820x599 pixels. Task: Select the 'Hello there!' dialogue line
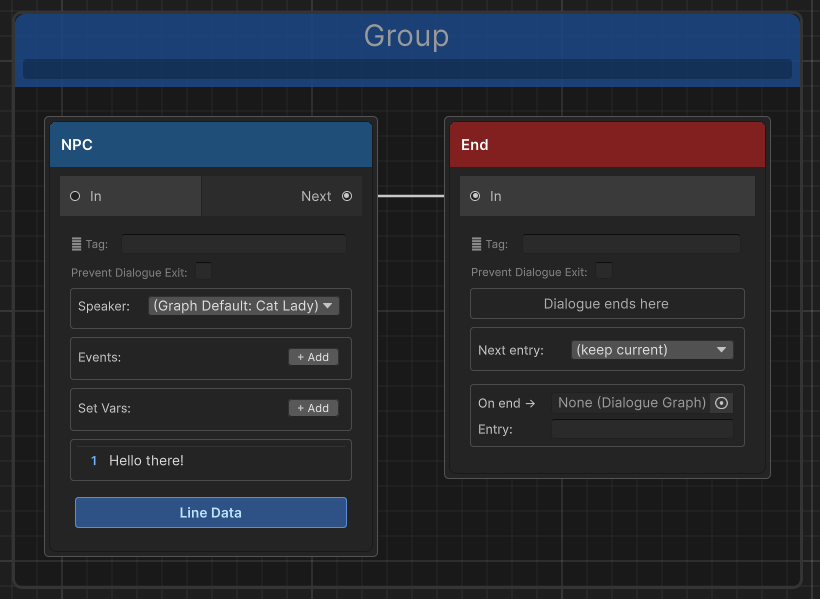click(x=211, y=460)
